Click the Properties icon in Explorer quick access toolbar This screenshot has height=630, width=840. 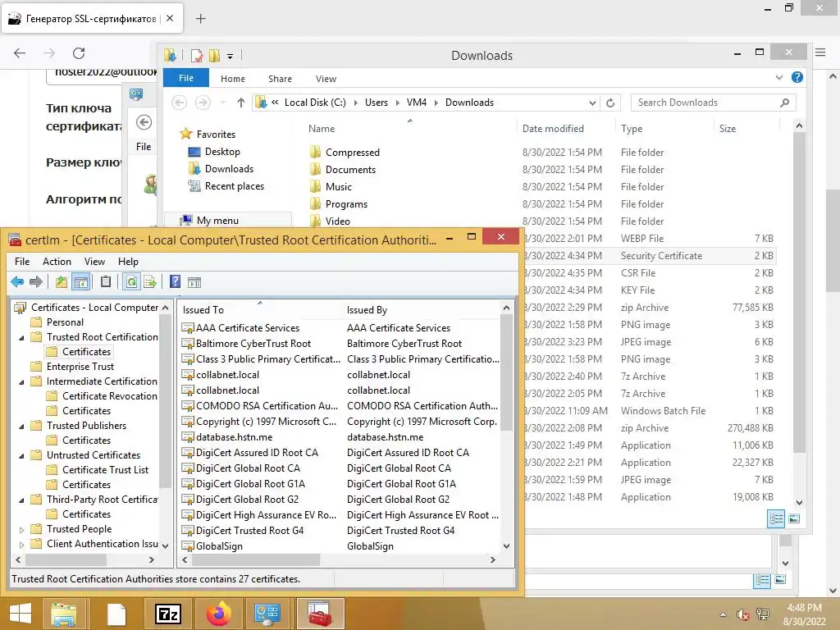[197, 55]
